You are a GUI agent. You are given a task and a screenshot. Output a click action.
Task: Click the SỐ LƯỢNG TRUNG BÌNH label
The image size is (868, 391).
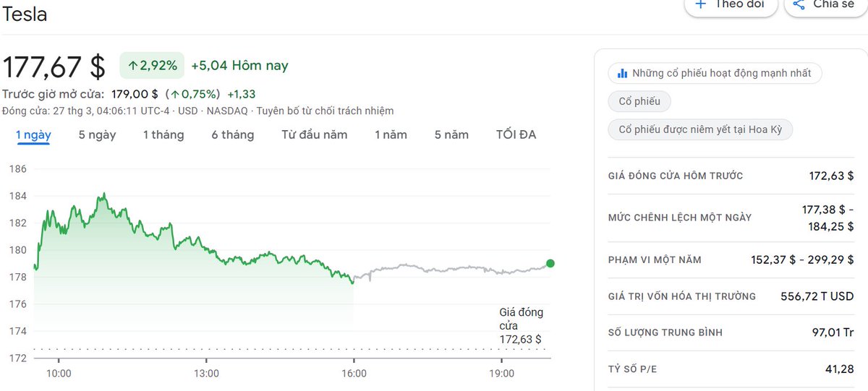pos(665,332)
